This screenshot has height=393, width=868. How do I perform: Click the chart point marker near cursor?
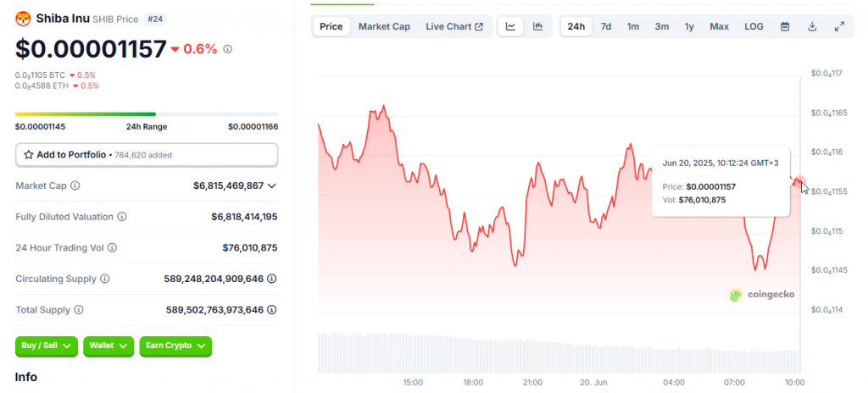click(799, 181)
